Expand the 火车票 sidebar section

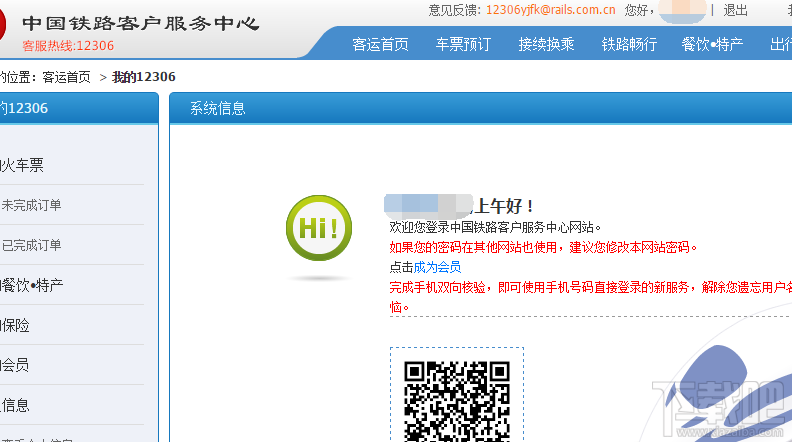point(22,165)
